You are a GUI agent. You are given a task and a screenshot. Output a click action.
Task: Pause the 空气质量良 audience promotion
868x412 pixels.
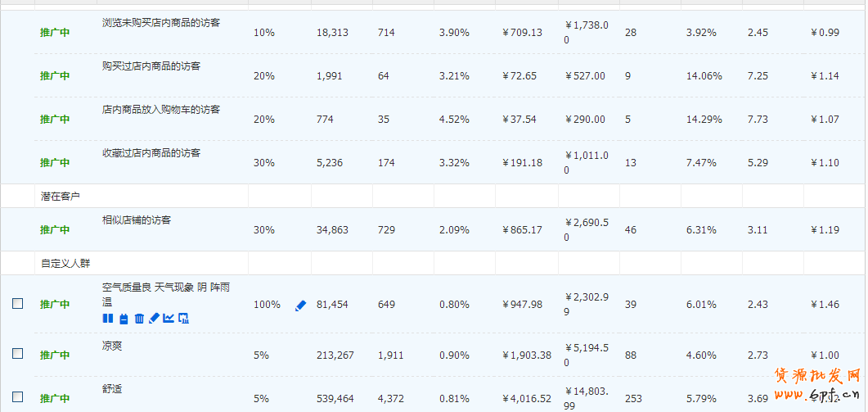(108, 319)
